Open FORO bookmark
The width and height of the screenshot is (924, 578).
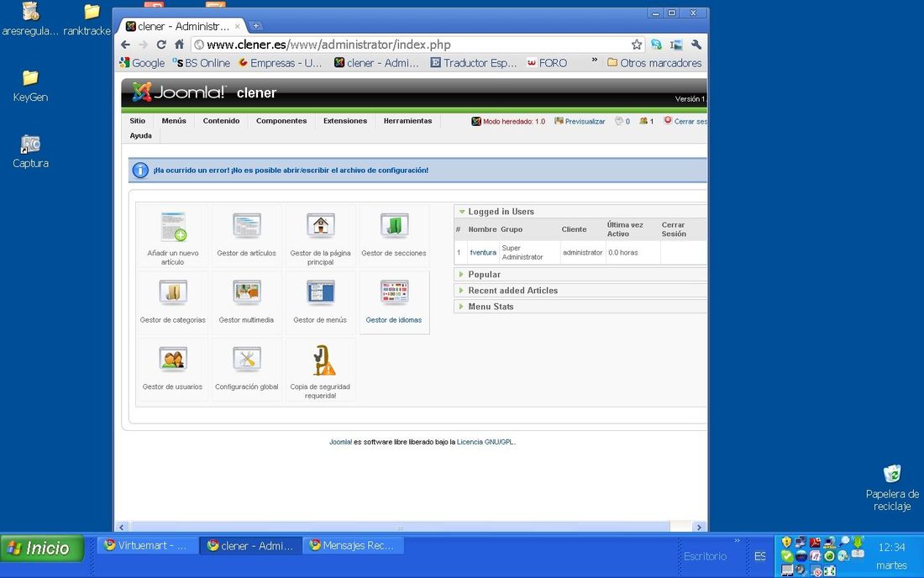click(x=547, y=62)
